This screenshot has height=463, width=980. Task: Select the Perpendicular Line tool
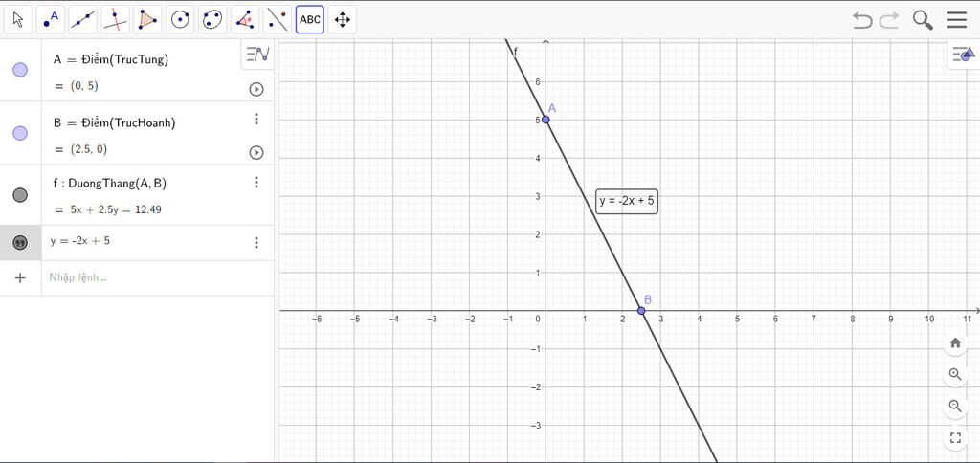(x=116, y=20)
